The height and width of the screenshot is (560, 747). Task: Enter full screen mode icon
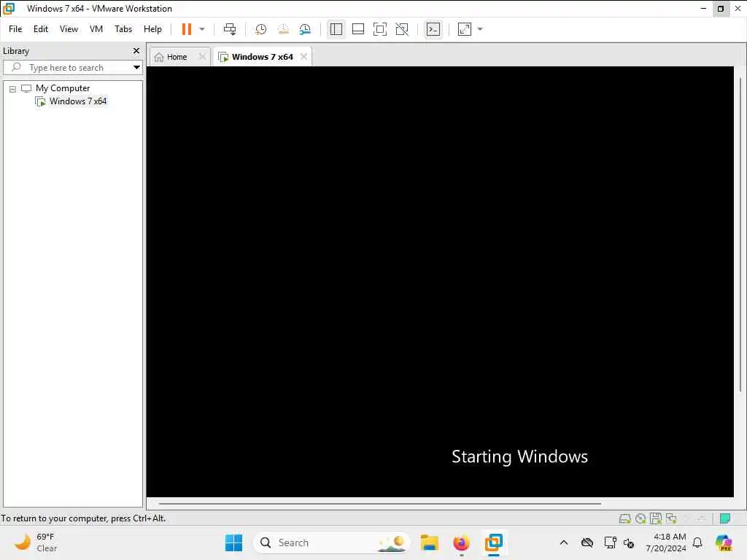[379, 29]
